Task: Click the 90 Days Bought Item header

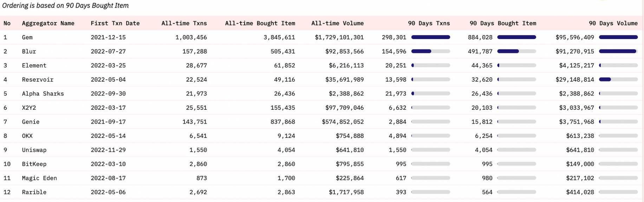Action: click(502, 23)
